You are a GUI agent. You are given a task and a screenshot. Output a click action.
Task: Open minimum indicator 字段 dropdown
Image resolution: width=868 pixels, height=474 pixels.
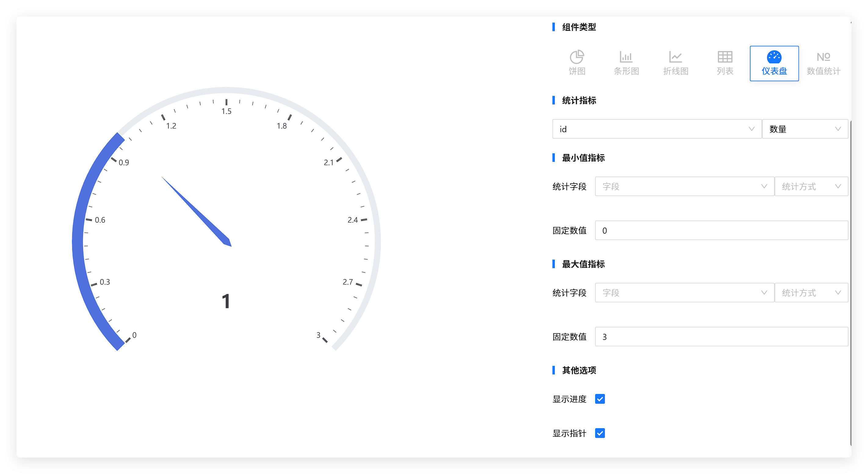[x=684, y=186]
